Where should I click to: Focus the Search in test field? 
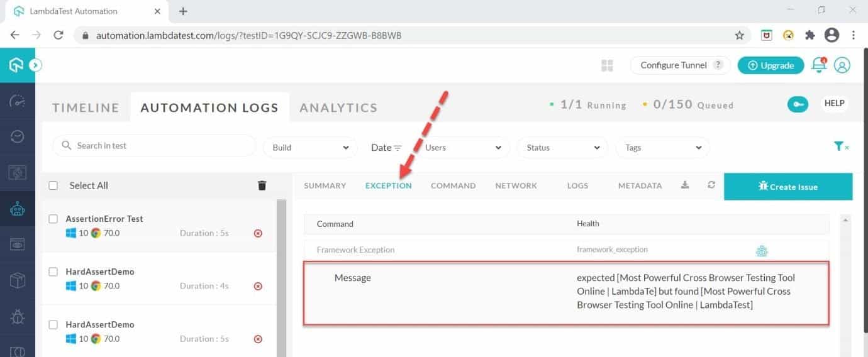[x=154, y=146]
